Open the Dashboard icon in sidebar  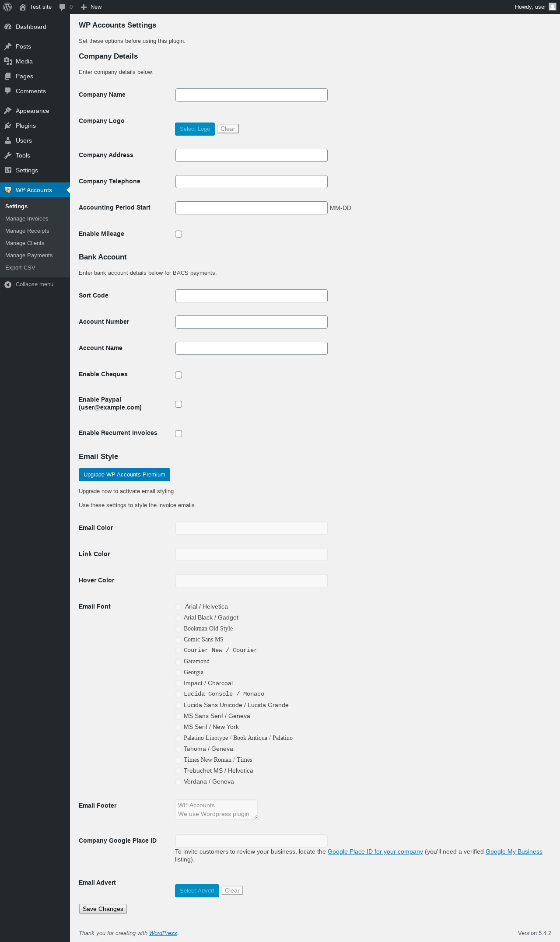(x=8, y=27)
